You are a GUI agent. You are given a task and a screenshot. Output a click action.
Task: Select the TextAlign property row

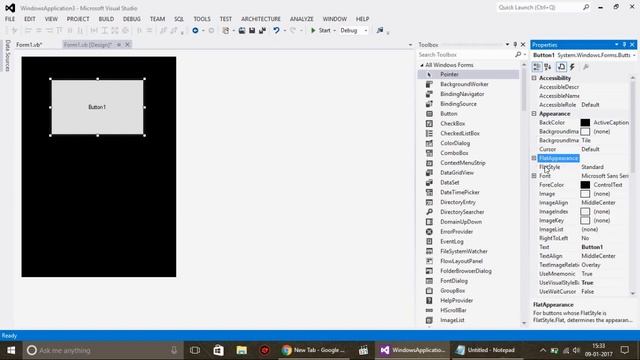point(583,256)
